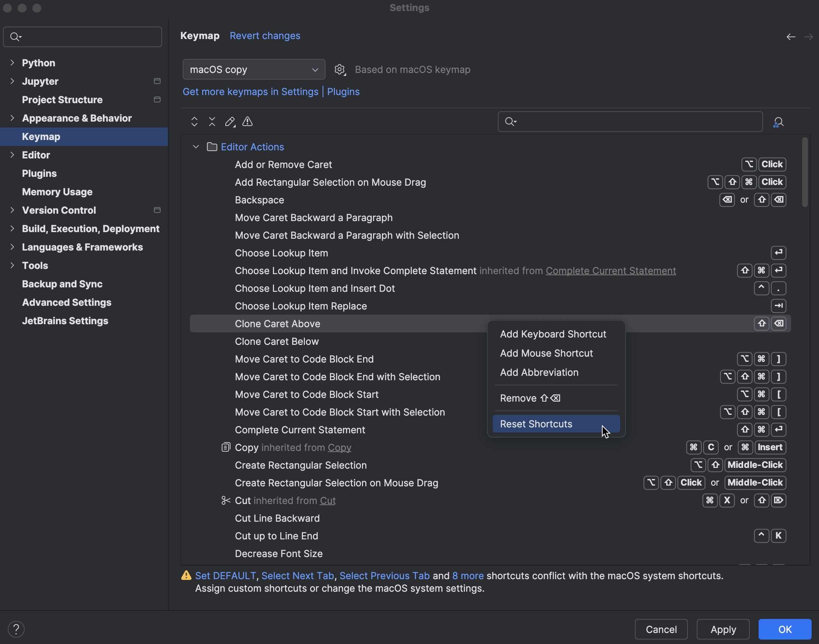Click the scissors icon beside Cut
The width and height of the screenshot is (819, 644).
tap(225, 500)
